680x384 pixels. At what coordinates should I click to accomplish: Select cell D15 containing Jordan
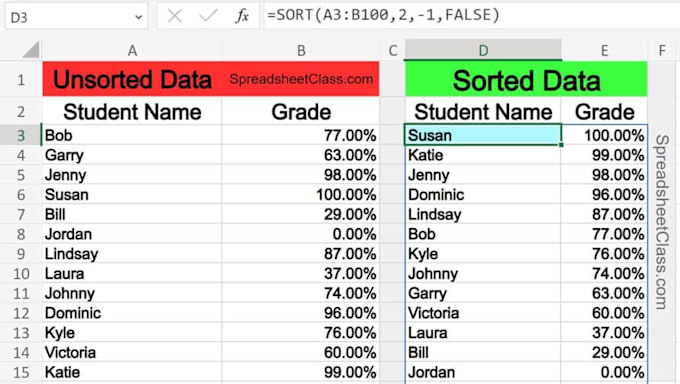[483, 372]
